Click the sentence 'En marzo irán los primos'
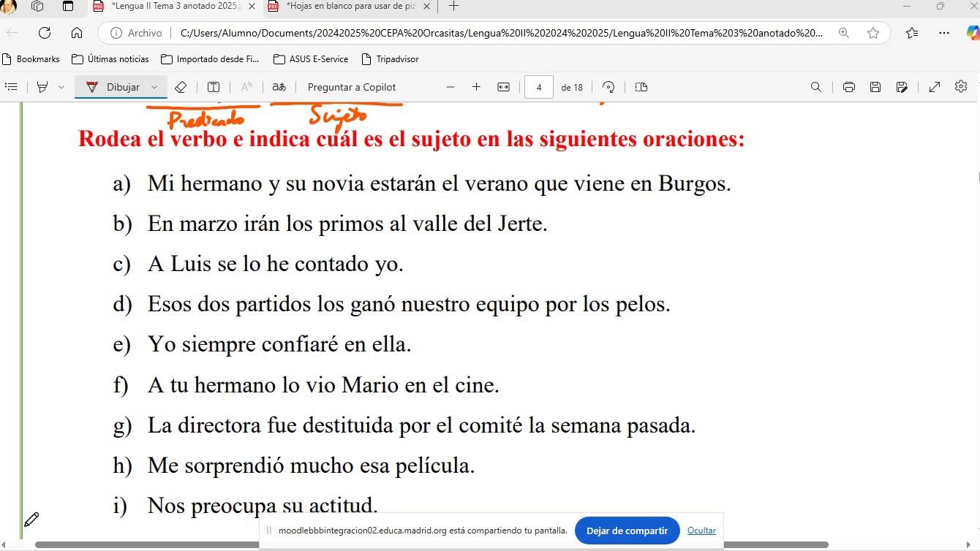Screen dimensions: 980x551 coord(347,223)
